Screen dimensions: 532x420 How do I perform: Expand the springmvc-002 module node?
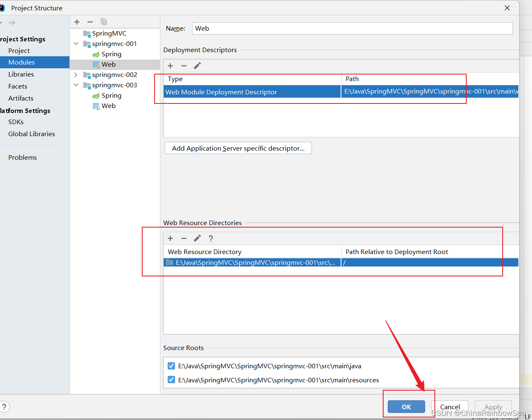76,75
